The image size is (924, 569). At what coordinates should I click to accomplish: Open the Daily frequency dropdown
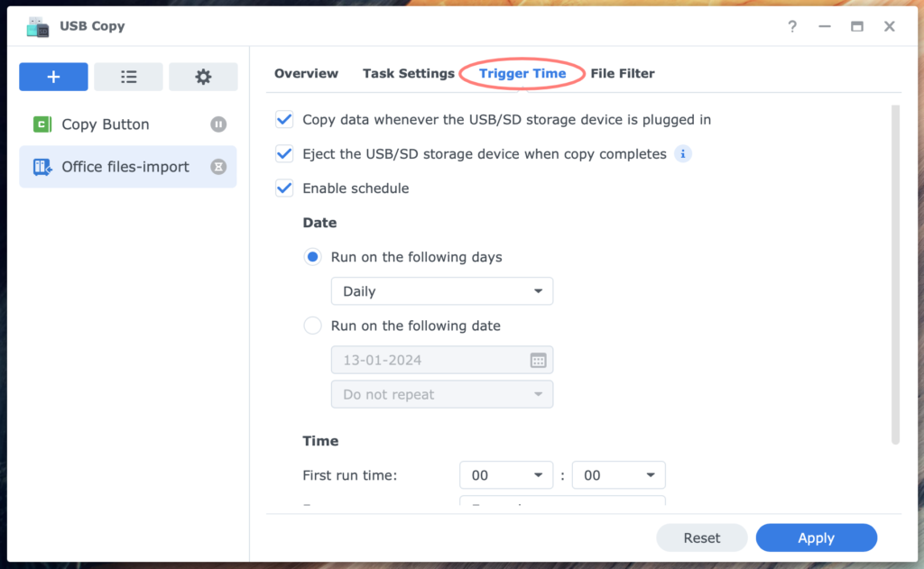pos(441,290)
